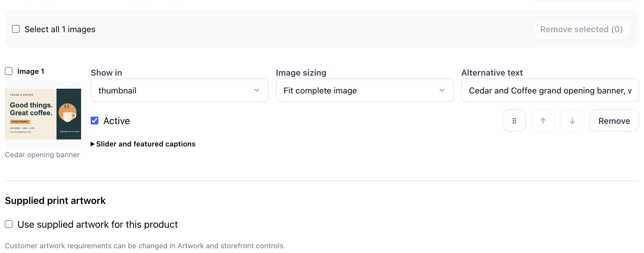Click the Cedar opening banner caption
644x253 pixels.
click(x=42, y=155)
